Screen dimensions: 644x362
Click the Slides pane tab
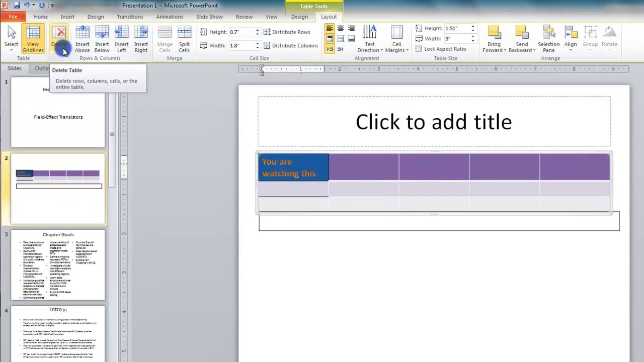point(14,68)
